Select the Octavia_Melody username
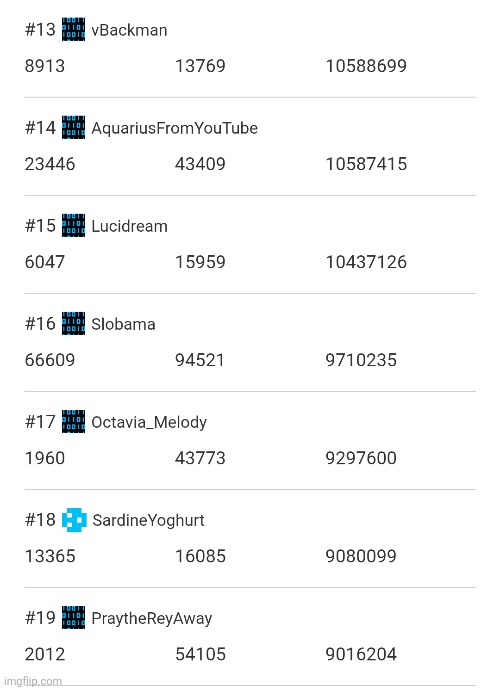This screenshot has height=690, width=500. (x=149, y=422)
